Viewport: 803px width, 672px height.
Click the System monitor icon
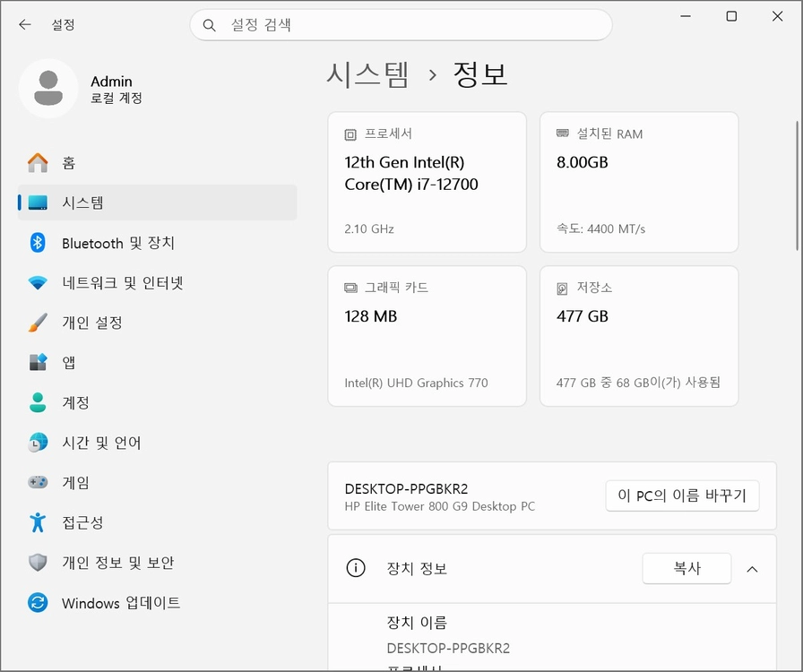click(x=38, y=202)
